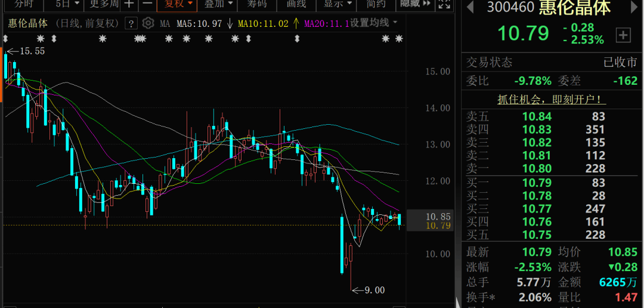Viewport: 644px width, 308px height.
Task: Click the 抓住机会，即刻开户 link
Action: pyautogui.click(x=552, y=100)
